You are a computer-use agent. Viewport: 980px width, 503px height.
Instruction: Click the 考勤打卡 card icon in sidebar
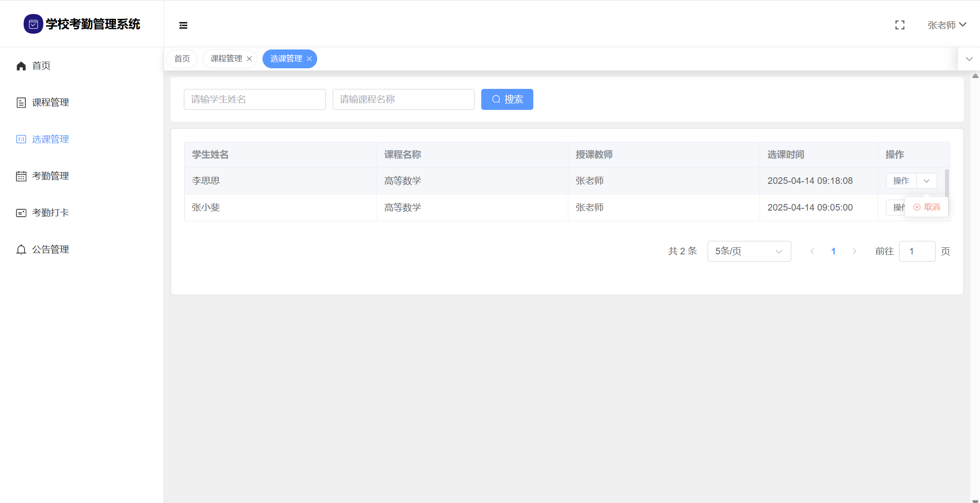[21, 213]
